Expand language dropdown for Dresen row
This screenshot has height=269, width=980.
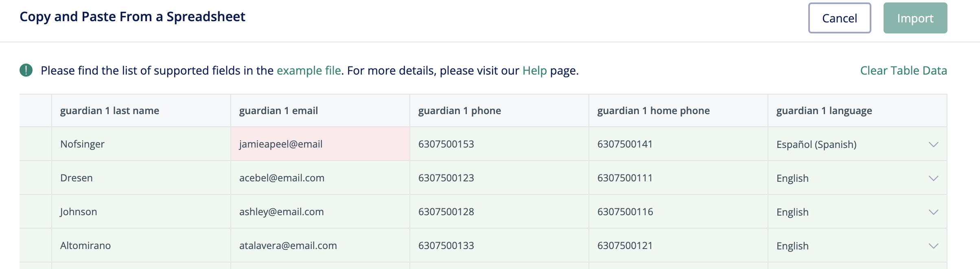[x=933, y=178]
